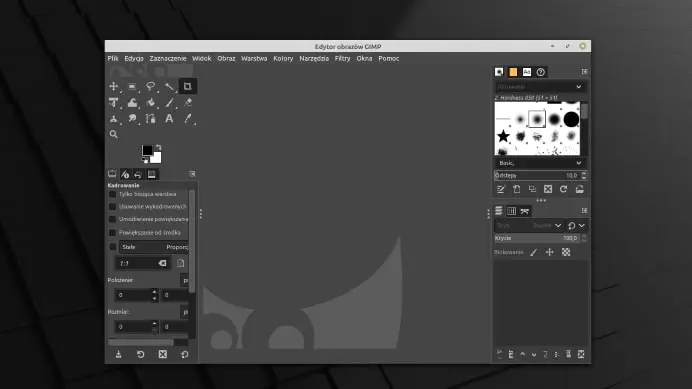Lock the layer alpha channel
This screenshot has height=389, width=692.
tap(566, 252)
